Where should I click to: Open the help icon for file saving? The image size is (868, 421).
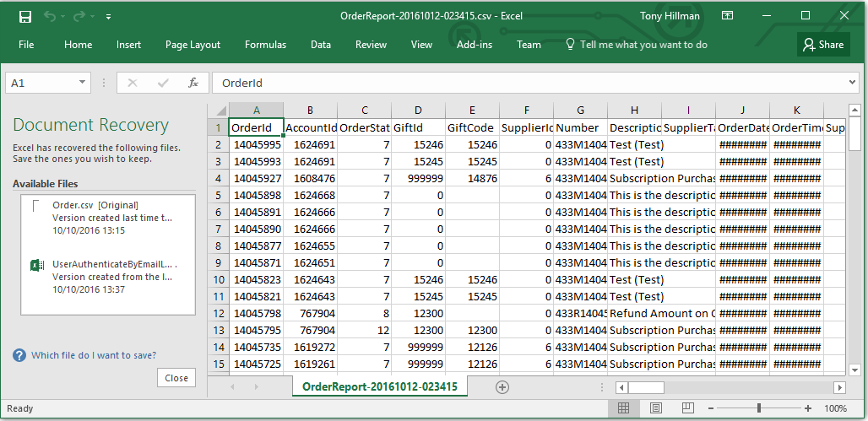point(19,355)
